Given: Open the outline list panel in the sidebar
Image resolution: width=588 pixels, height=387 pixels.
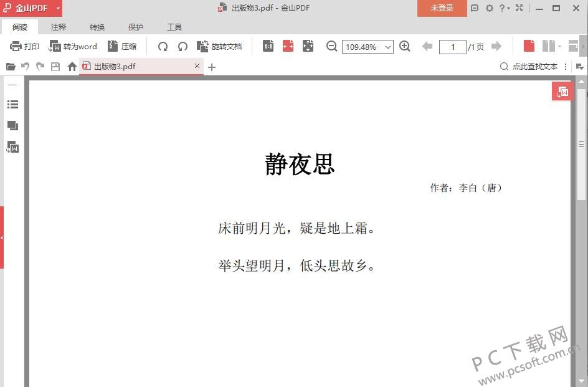Looking at the screenshot, I should pos(12,104).
